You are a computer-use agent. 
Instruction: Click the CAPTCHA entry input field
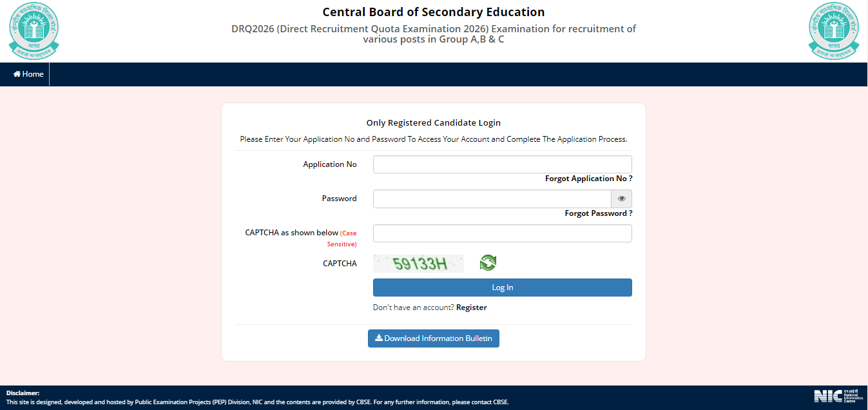click(502, 233)
